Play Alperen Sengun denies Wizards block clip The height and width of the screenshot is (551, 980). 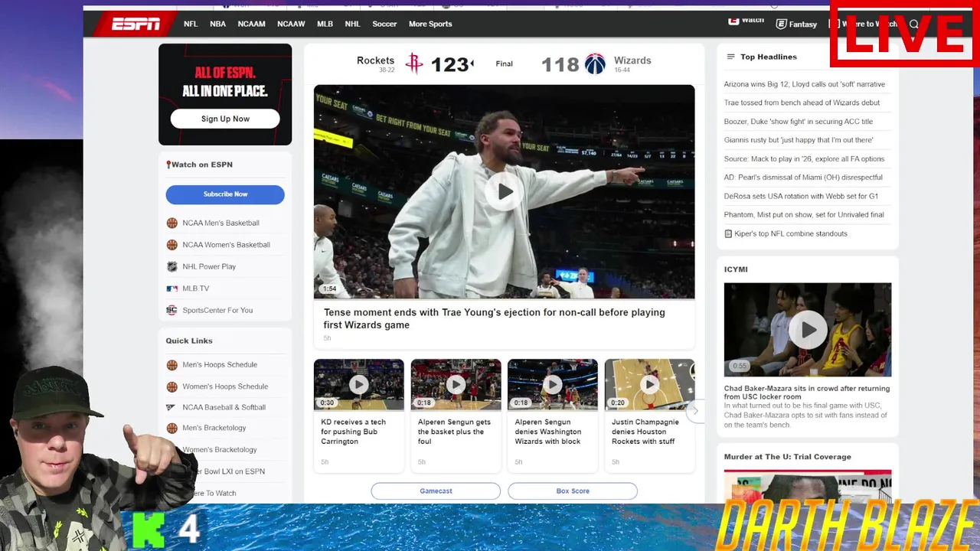pyautogui.click(x=552, y=384)
